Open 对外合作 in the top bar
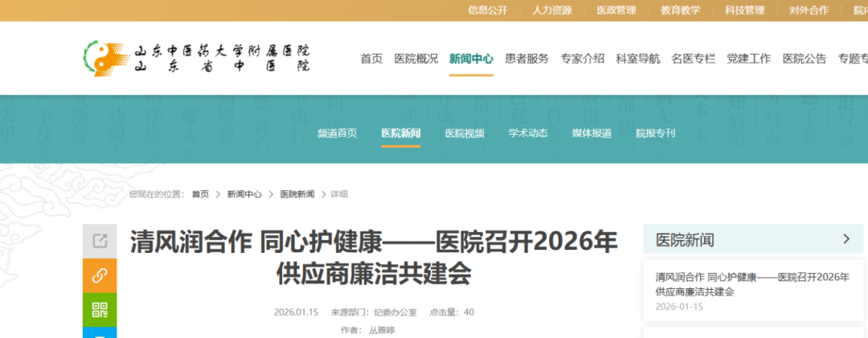 point(809,10)
